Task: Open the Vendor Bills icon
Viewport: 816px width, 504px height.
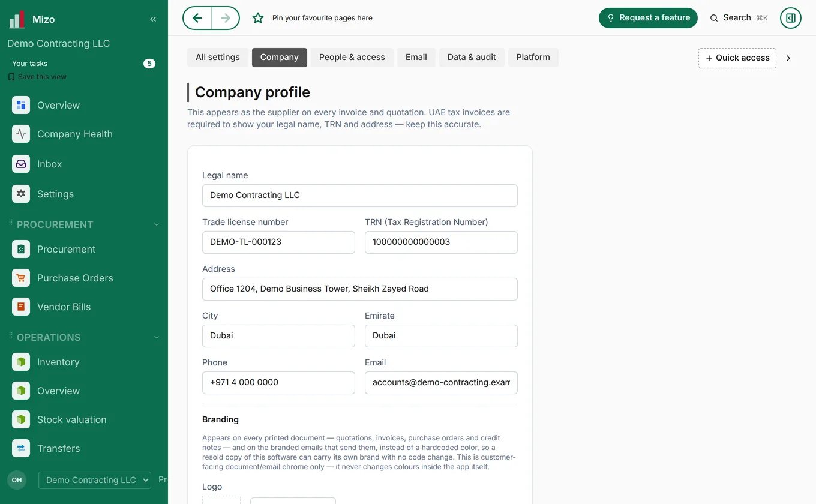Action: (x=21, y=307)
